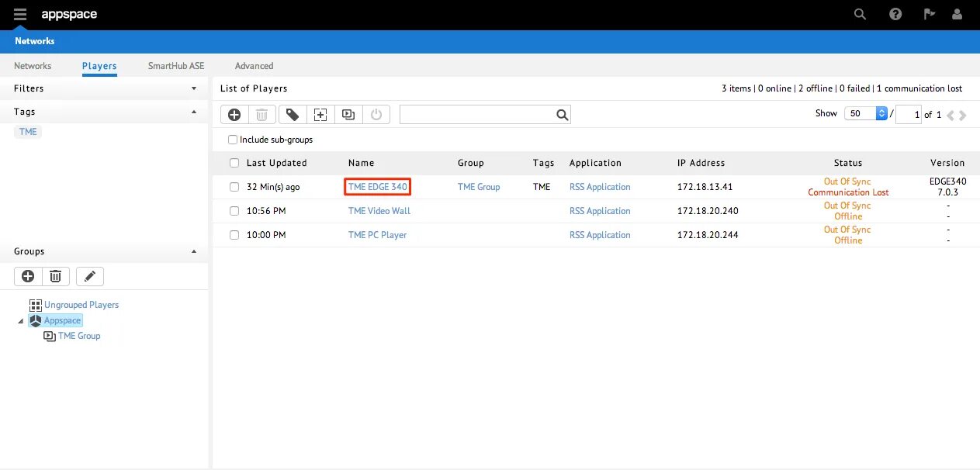Screen dimensions: 980x470
Task: Click the Communication Lost status text
Action: click(848, 192)
